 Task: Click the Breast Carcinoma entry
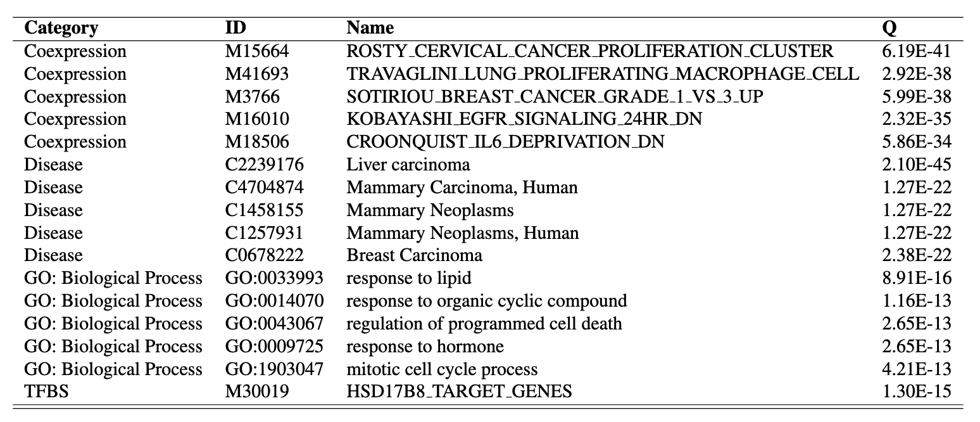414,255
